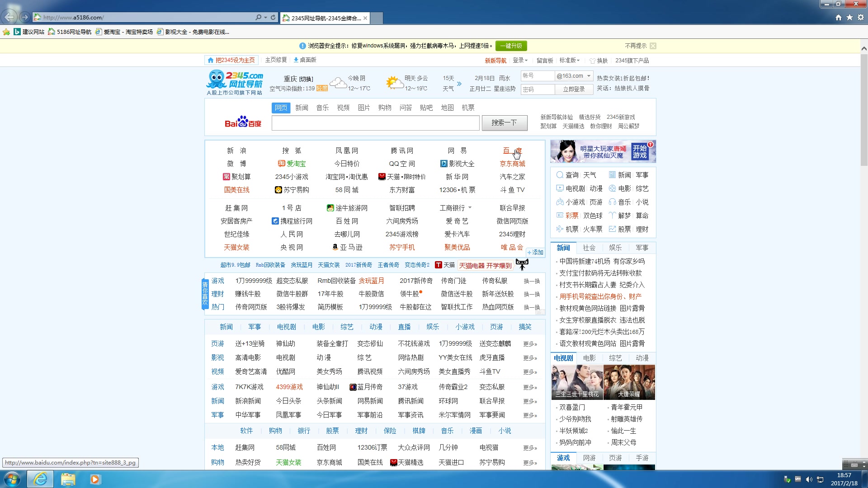Click the 换肤 shirt icon
The width and height of the screenshot is (868, 488).
pyautogui.click(x=592, y=61)
